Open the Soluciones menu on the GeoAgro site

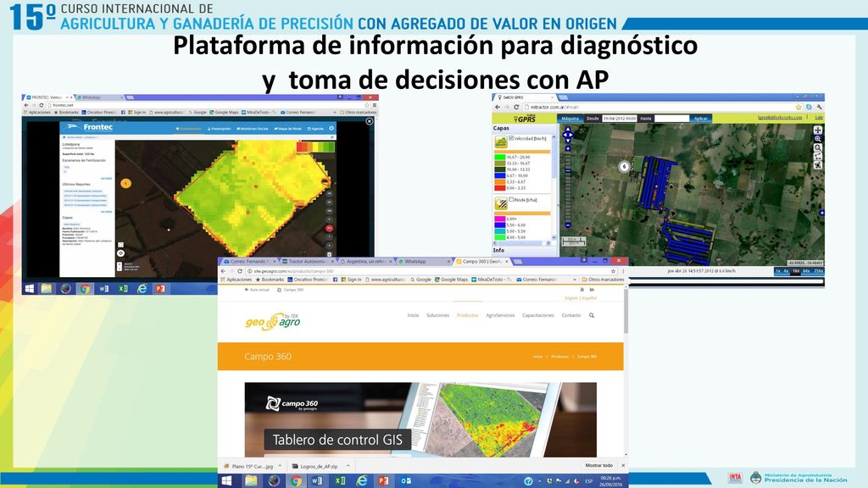click(437, 315)
